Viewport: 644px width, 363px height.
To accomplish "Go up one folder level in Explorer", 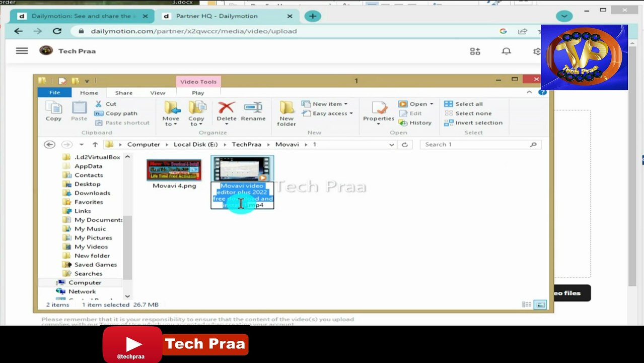I will pyautogui.click(x=95, y=144).
